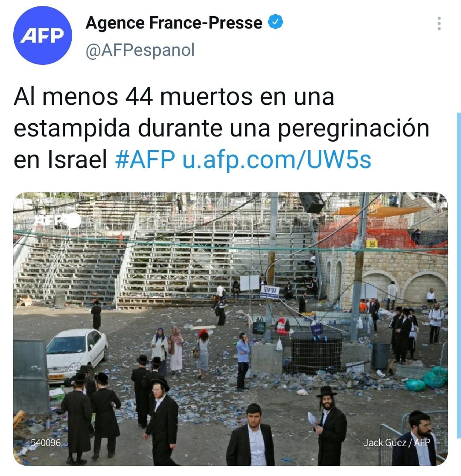Image resolution: width=461 pixels, height=476 pixels.
Task: Open the Agence France-Presse account name
Action: pos(174,23)
